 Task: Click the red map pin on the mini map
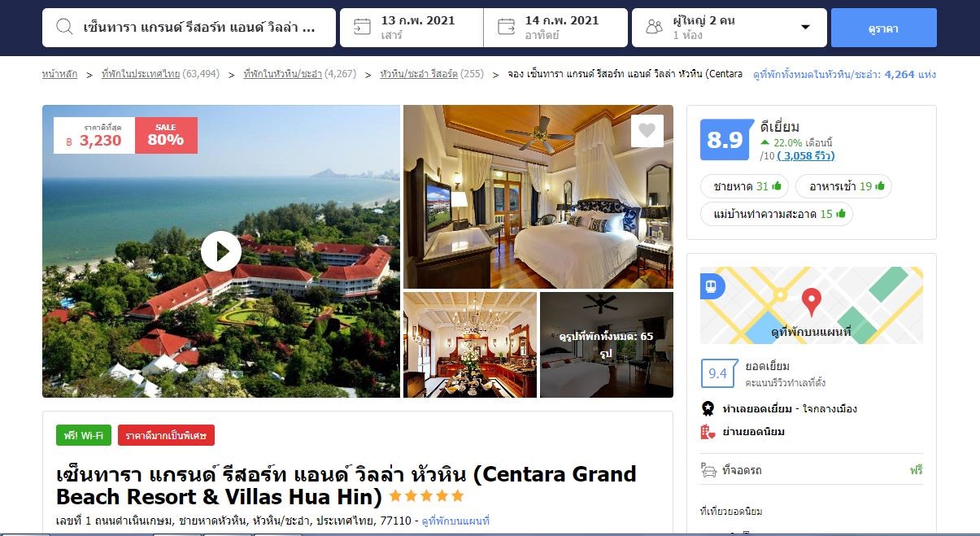tap(811, 303)
